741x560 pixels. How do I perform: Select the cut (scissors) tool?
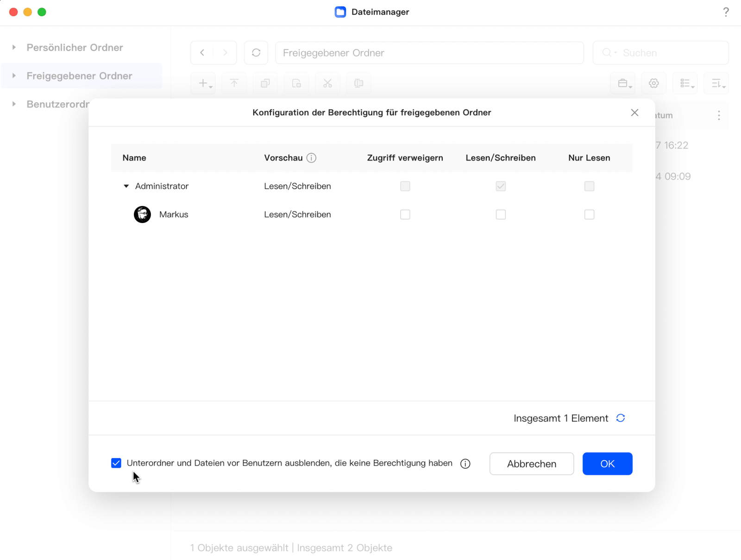coord(327,83)
